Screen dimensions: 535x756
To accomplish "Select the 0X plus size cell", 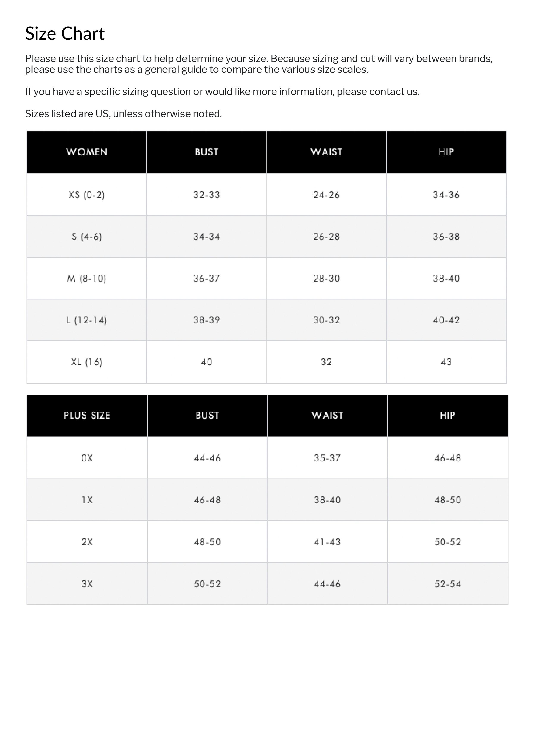I will click(87, 458).
